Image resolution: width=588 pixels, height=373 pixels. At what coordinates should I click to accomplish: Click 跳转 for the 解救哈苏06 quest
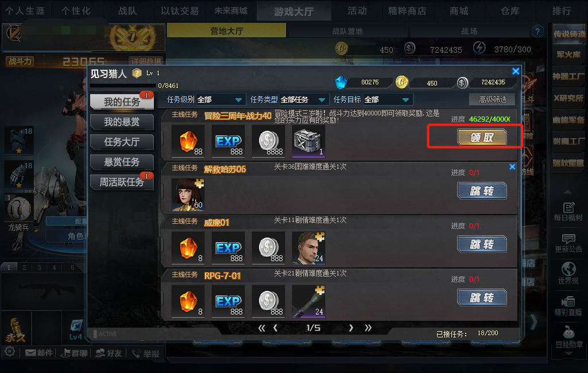click(x=482, y=191)
